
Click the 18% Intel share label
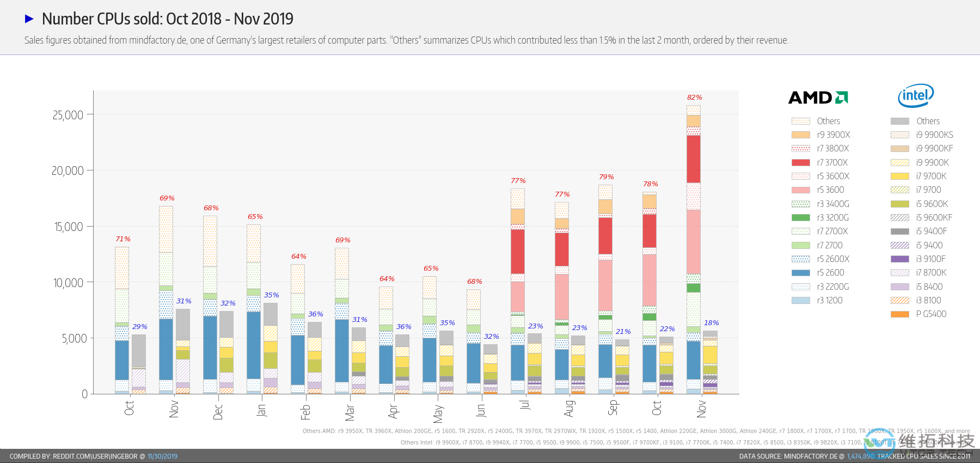[x=712, y=323]
